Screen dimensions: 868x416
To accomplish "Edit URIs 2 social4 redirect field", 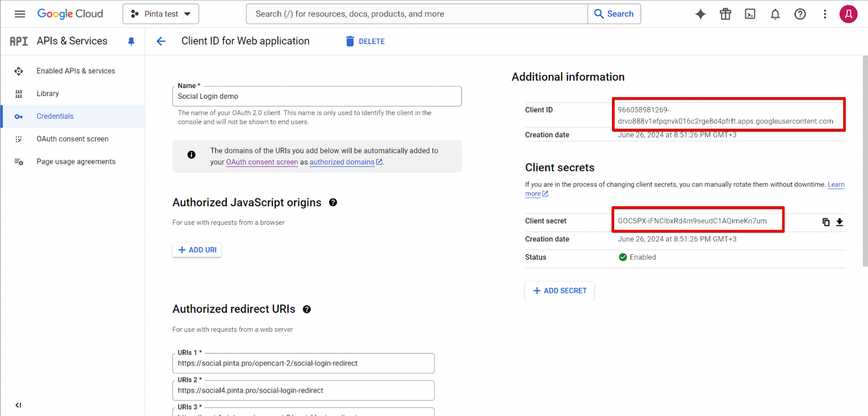I will click(303, 390).
